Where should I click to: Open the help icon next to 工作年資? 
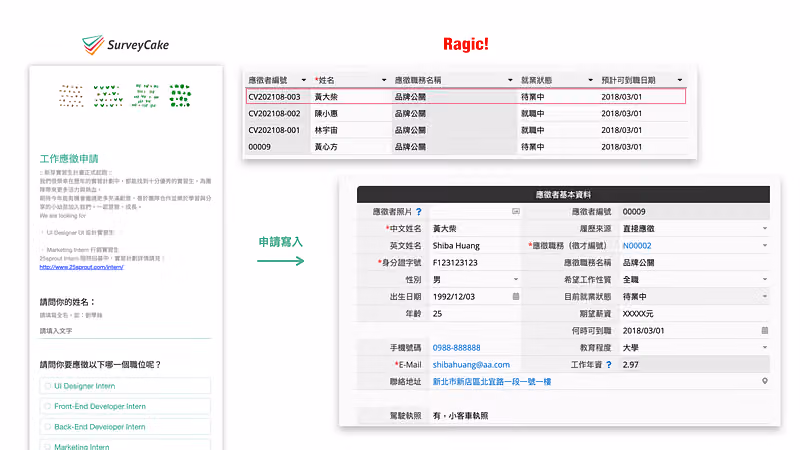pyautogui.click(x=609, y=365)
